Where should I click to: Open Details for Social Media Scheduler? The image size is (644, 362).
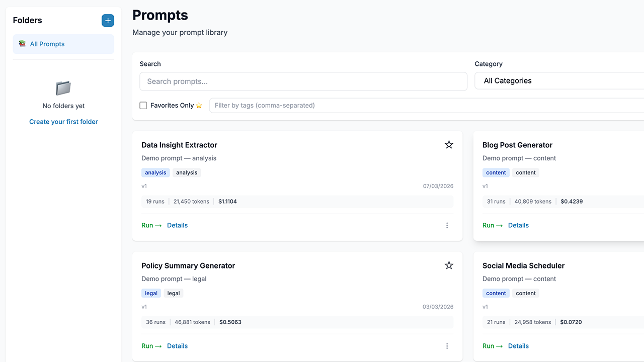click(x=518, y=346)
